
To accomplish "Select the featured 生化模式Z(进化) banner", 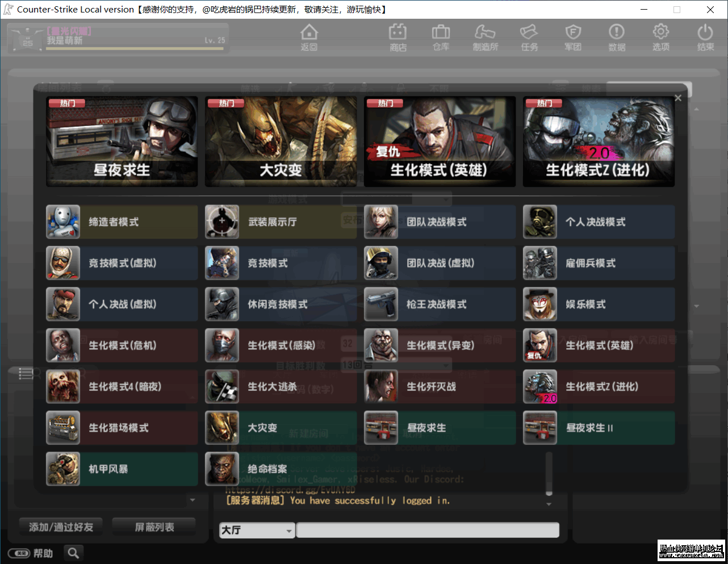I will pyautogui.click(x=599, y=141).
